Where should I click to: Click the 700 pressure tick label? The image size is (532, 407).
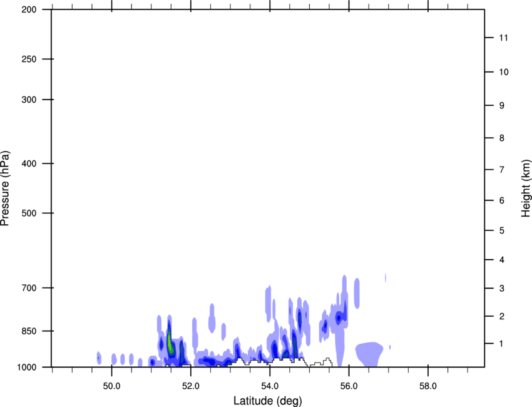pos(29,288)
